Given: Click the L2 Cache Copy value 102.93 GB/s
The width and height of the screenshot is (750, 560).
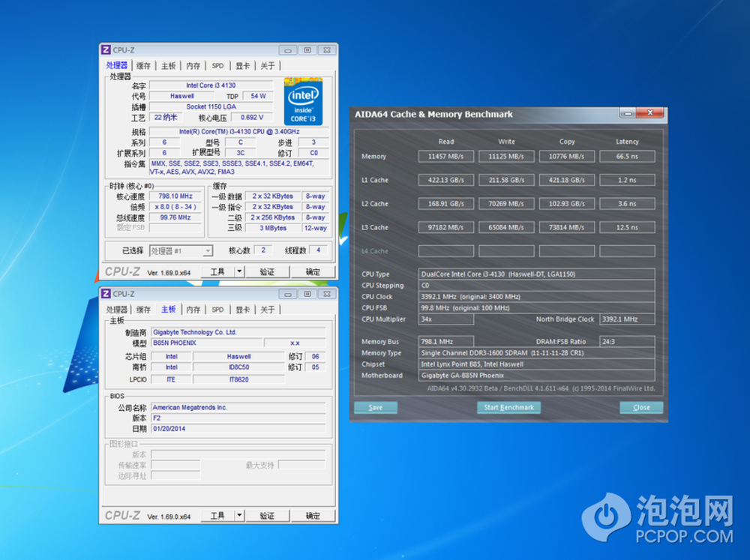Looking at the screenshot, I should [x=567, y=204].
